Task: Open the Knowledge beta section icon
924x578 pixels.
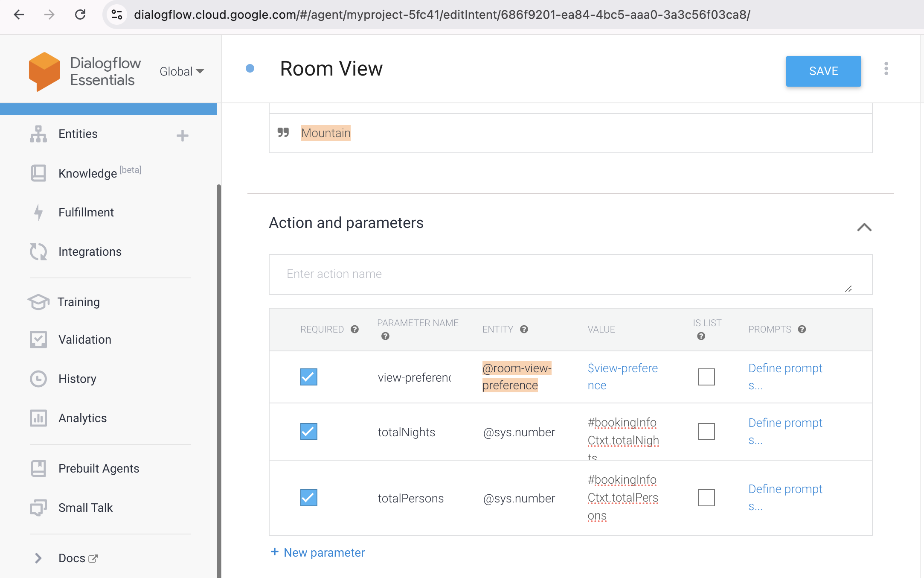Action: [x=38, y=173]
